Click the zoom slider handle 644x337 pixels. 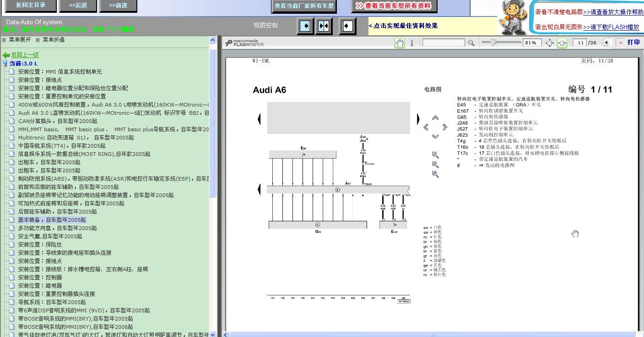pyautogui.click(x=493, y=43)
